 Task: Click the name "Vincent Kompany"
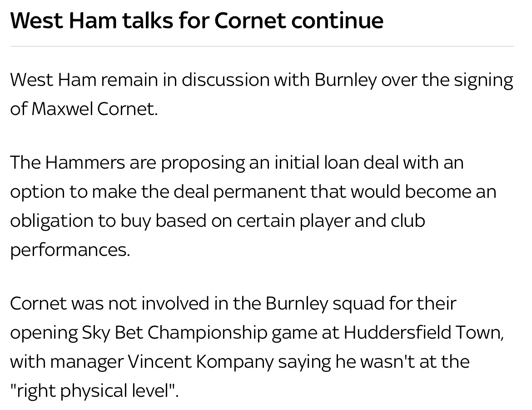coord(200,362)
